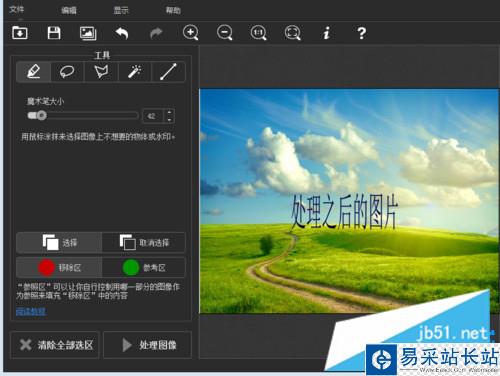Click the blue tutorial link

point(31,311)
